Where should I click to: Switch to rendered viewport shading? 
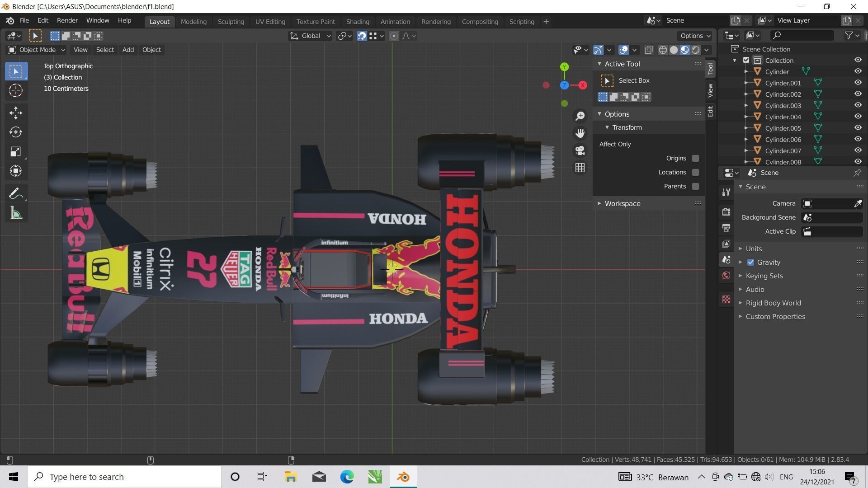(695, 50)
